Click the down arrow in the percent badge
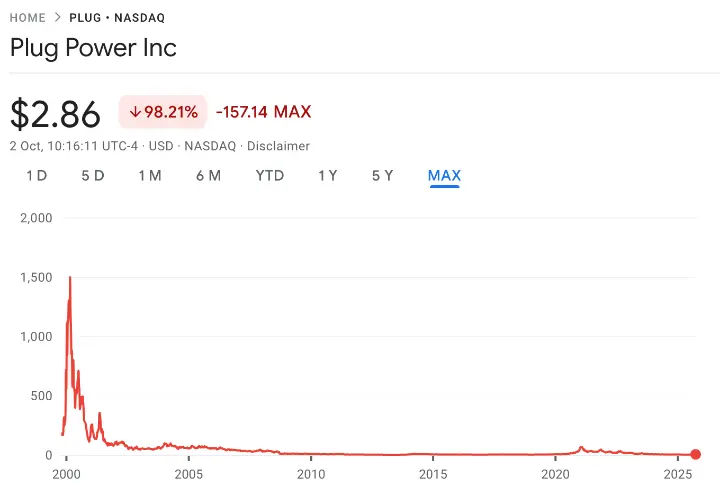The image size is (720, 504). 135,112
